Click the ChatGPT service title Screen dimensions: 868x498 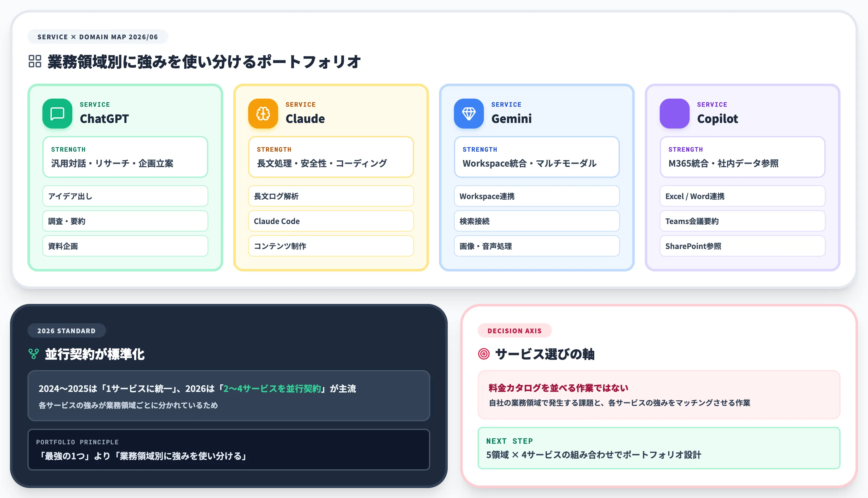coord(104,119)
